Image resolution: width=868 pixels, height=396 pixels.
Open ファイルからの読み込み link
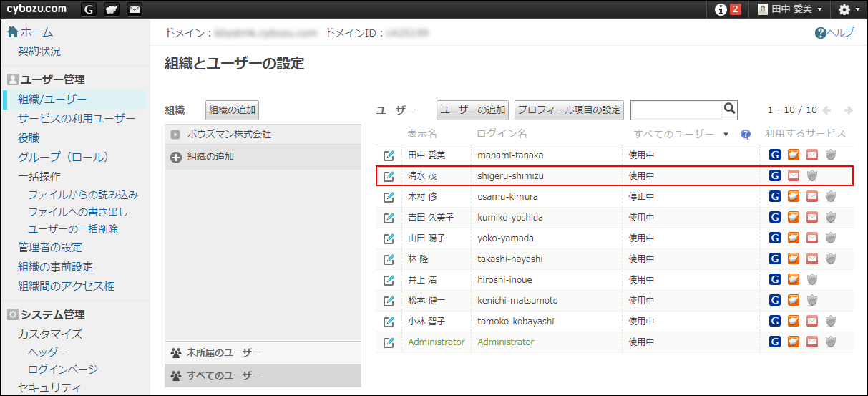[x=83, y=195]
